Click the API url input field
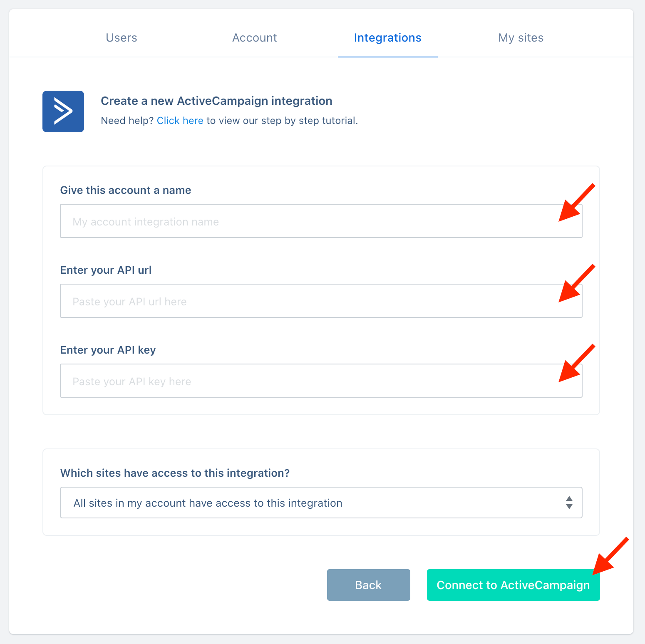Image resolution: width=645 pixels, height=644 pixels. pyautogui.click(x=321, y=301)
